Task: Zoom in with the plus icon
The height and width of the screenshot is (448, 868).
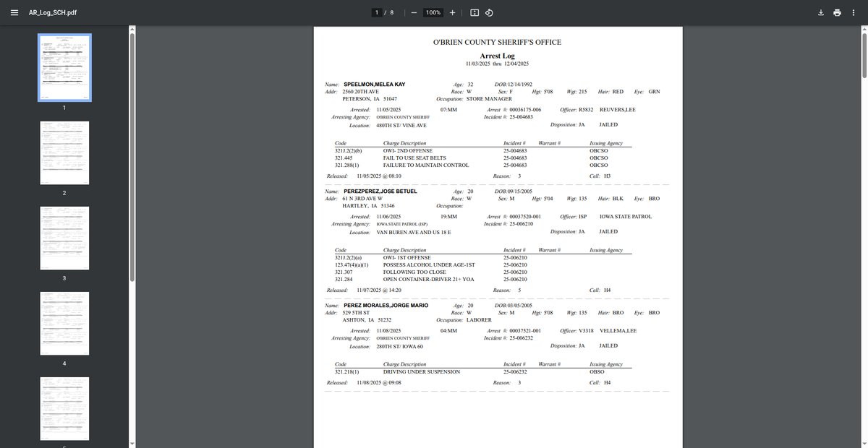Action: [453, 12]
